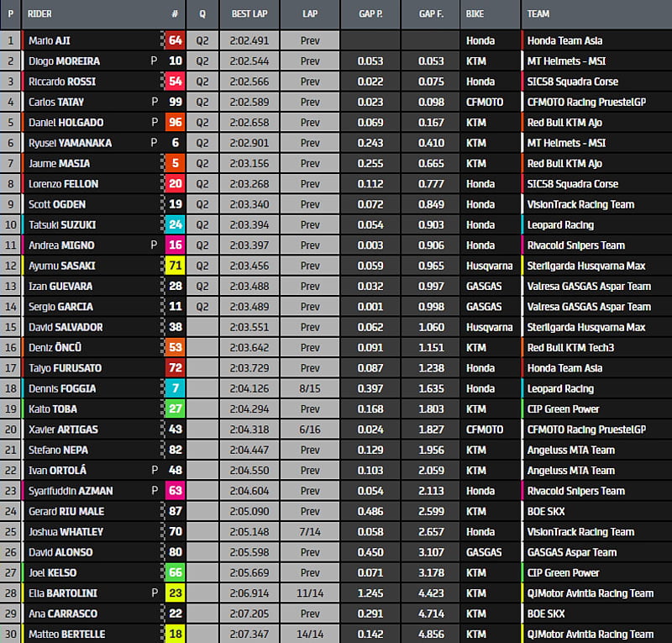Click the Leopard Racing team name in row 10
The width and height of the screenshot is (672, 643).
[560, 224]
